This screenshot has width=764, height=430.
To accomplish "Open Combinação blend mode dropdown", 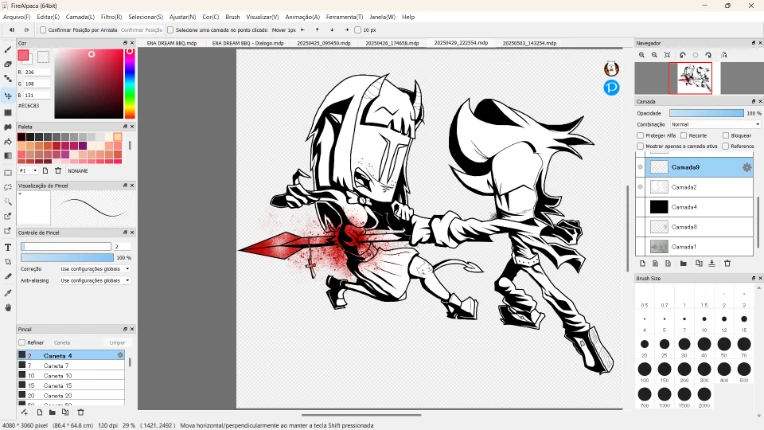I will (x=715, y=125).
